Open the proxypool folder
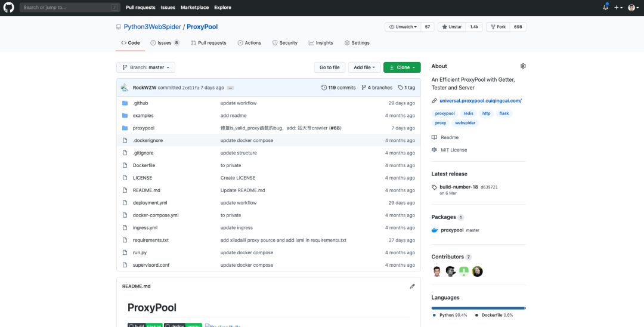Viewport: 644px width, 327px height. pyautogui.click(x=144, y=128)
